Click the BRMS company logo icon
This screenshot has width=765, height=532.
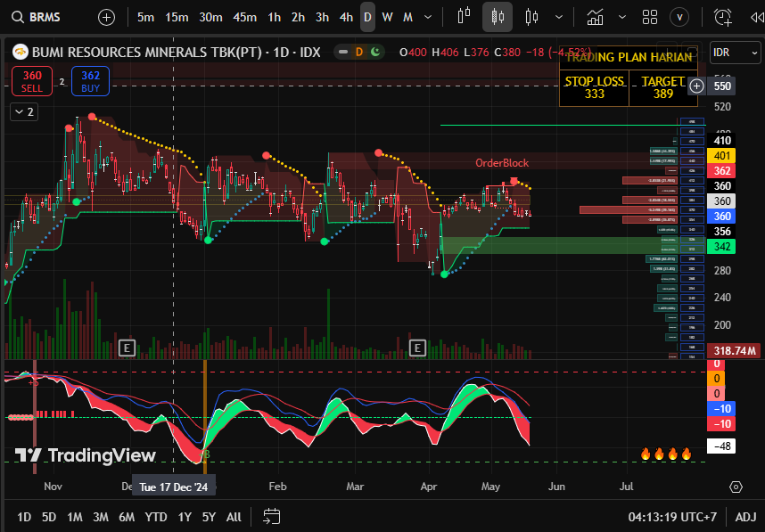coord(20,52)
